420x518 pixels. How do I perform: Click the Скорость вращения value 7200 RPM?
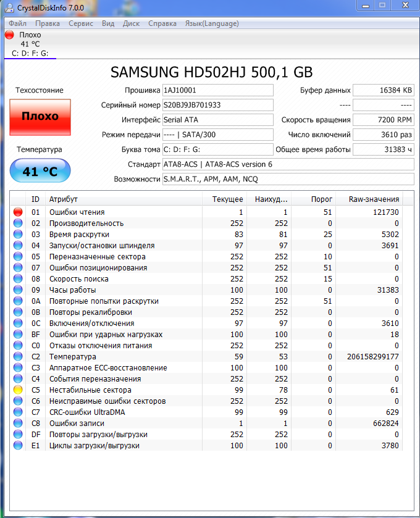pos(384,120)
